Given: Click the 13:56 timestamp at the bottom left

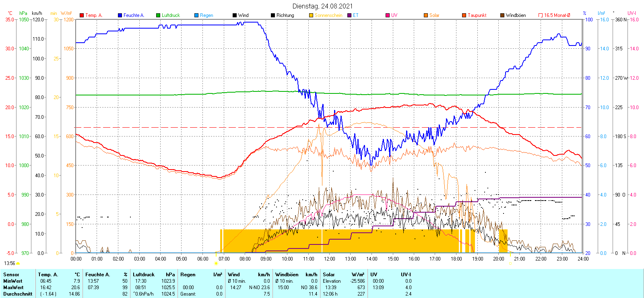Looking at the screenshot, I should [10, 263].
